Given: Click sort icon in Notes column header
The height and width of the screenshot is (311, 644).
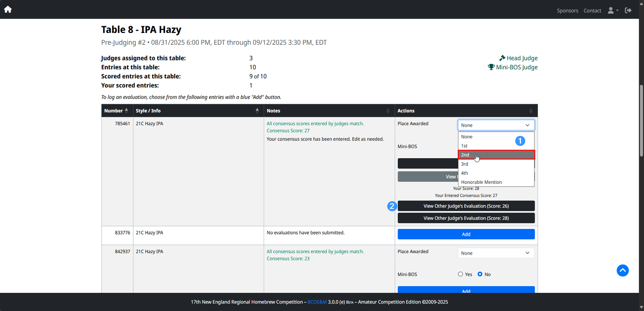Looking at the screenshot, I should [x=388, y=111].
